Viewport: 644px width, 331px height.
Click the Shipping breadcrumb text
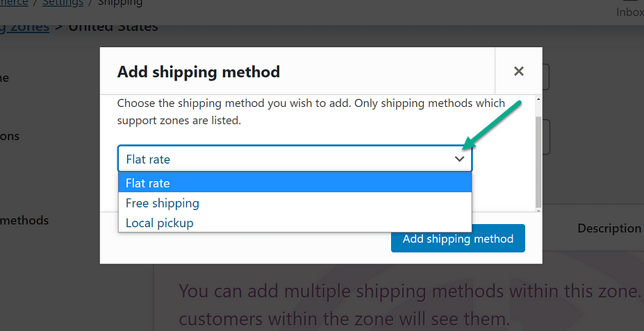pos(120,3)
